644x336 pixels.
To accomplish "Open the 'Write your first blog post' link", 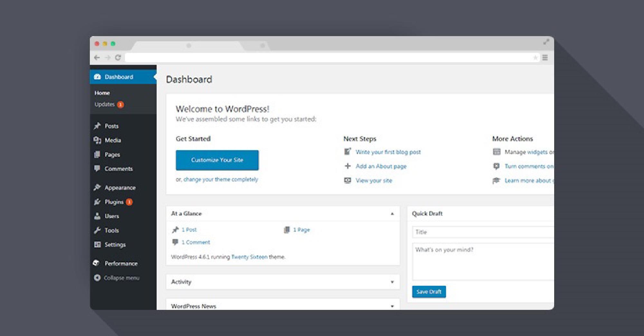I will 388,152.
